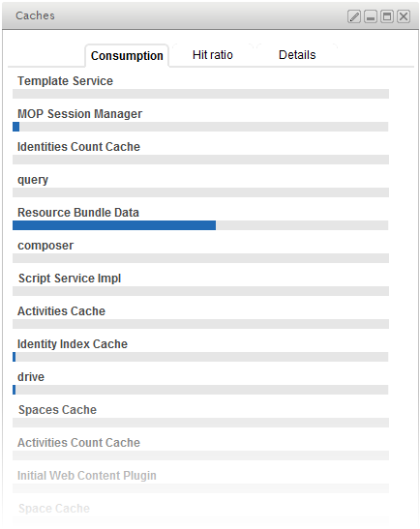Maximize the Caches portlet window
The width and height of the screenshot is (420, 529).
(x=387, y=16)
